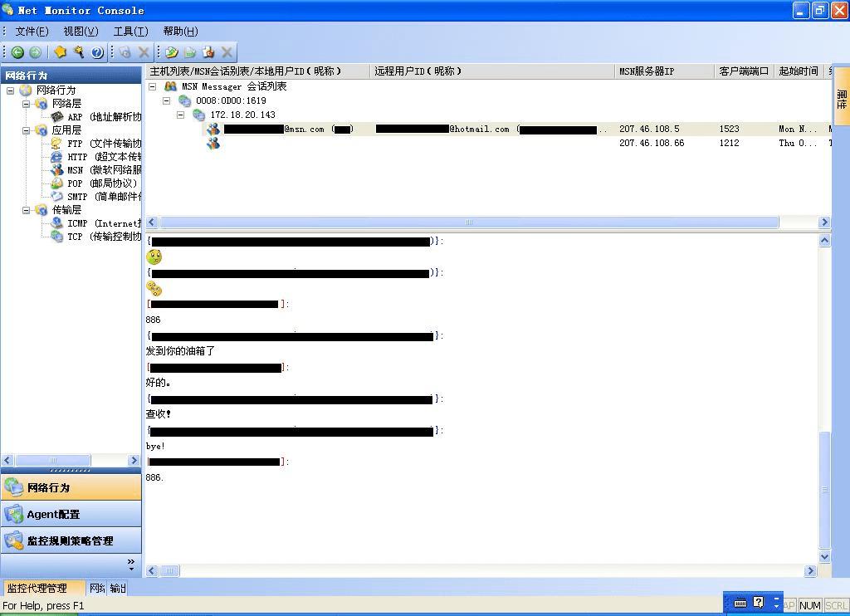Sort by 远程用户ID(昵称) column header
This screenshot has height=616, width=850.
[492, 71]
